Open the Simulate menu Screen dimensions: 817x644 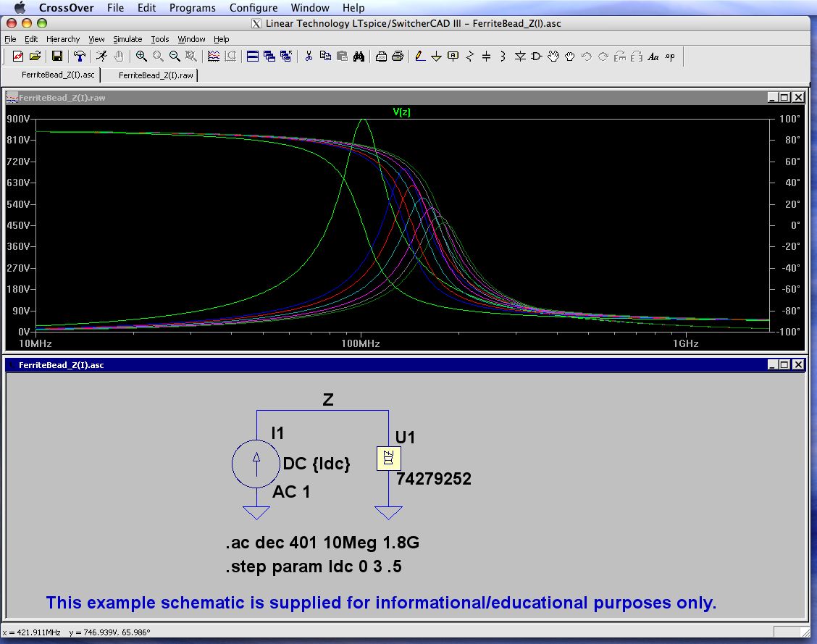point(127,39)
